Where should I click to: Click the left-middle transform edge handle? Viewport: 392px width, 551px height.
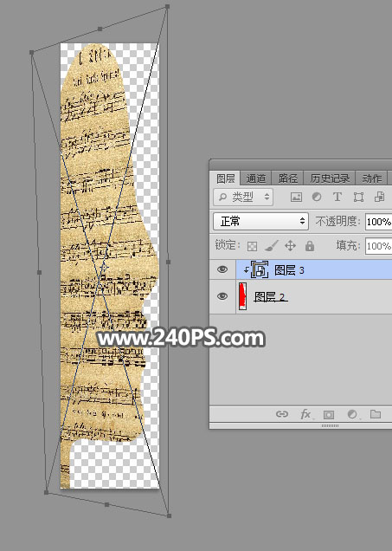(x=39, y=272)
